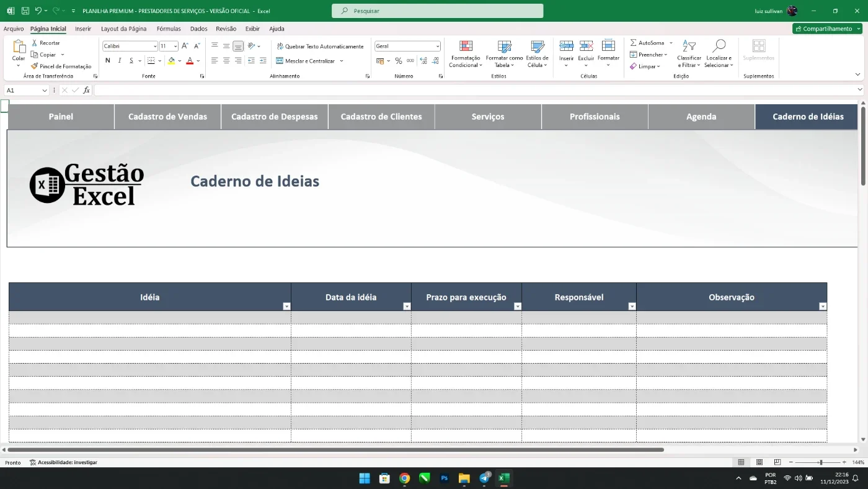Open the Geral number format dropdown
This screenshot has width=868, height=489.
pyautogui.click(x=437, y=47)
